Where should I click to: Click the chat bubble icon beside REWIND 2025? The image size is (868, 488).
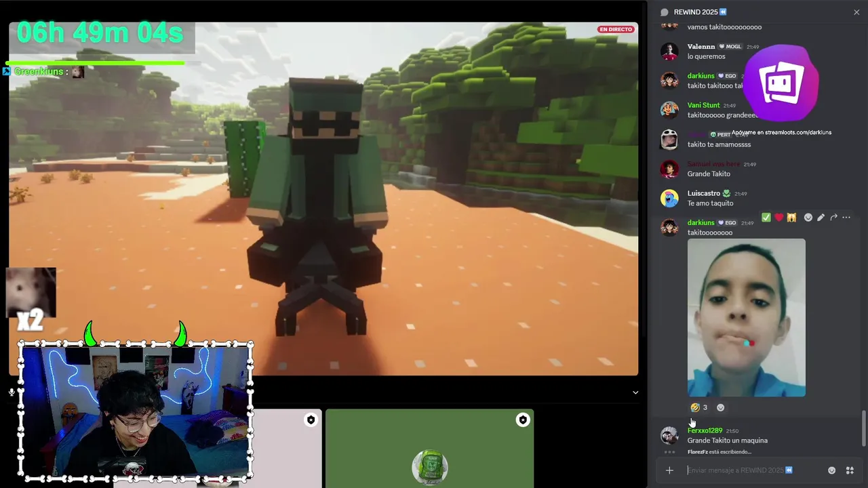[665, 12]
